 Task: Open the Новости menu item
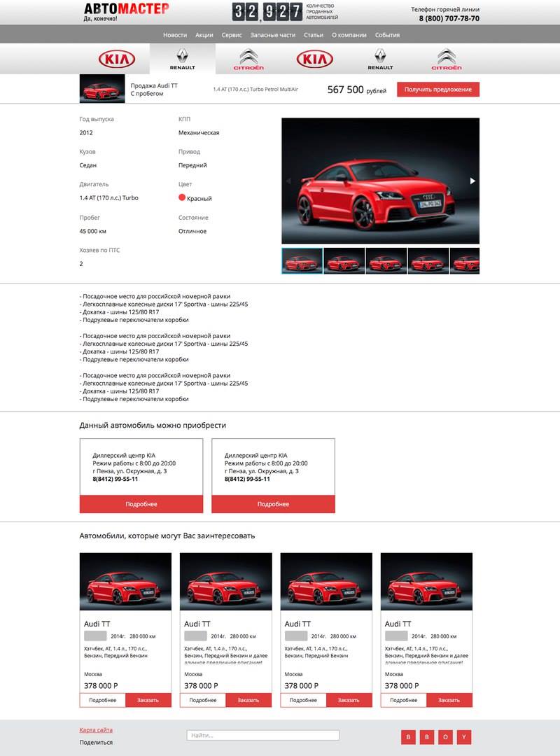click(174, 35)
